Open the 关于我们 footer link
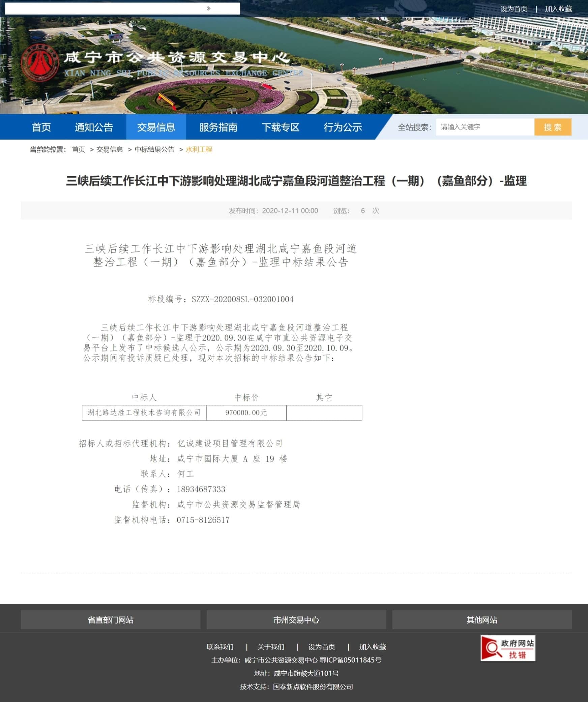This screenshot has height=702, width=588. (271, 647)
